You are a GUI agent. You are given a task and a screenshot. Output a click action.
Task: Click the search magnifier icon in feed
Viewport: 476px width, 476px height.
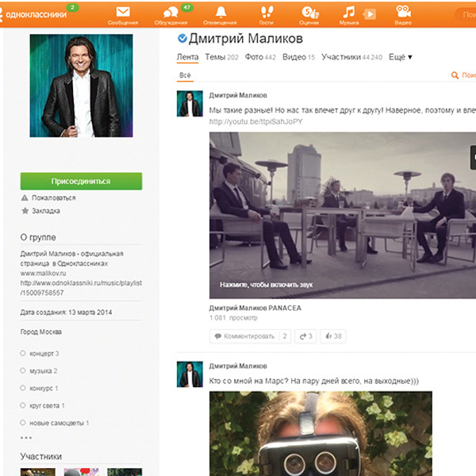click(x=455, y=75)
